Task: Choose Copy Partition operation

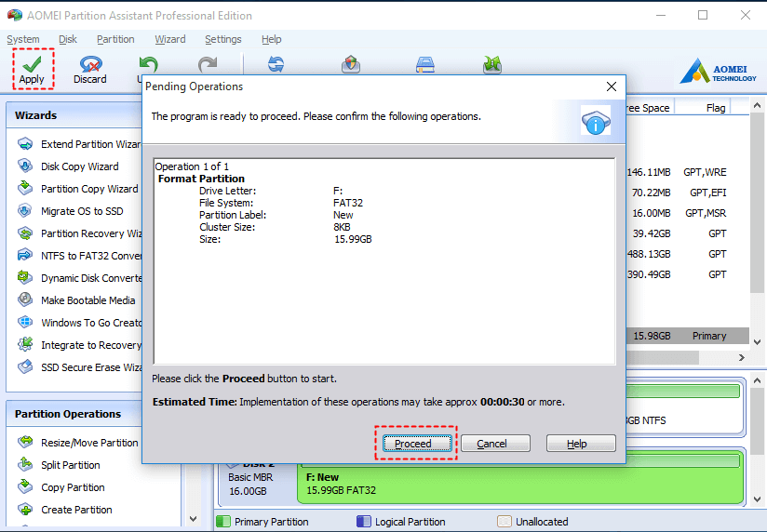Action: (61, 487)
